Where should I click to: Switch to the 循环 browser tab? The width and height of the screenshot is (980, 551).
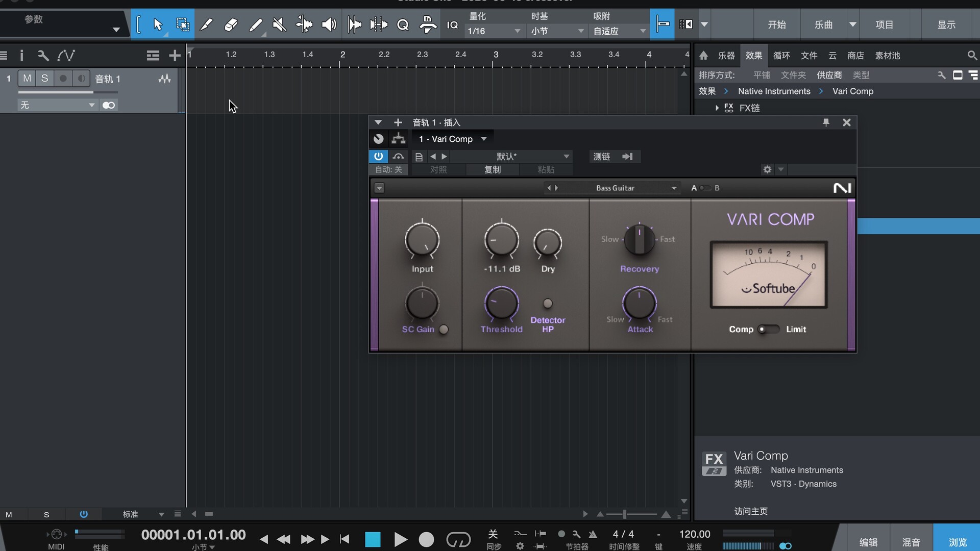point(781,56)
